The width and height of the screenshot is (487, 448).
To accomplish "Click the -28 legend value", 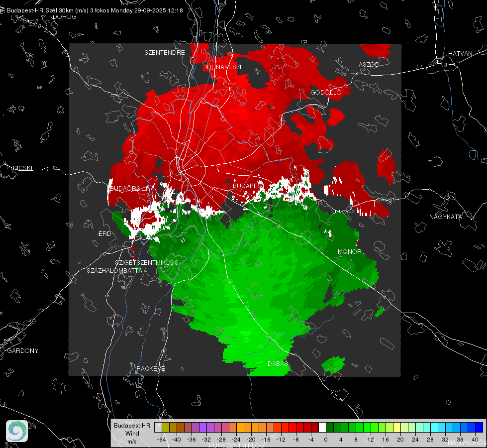I will (221, 440).
